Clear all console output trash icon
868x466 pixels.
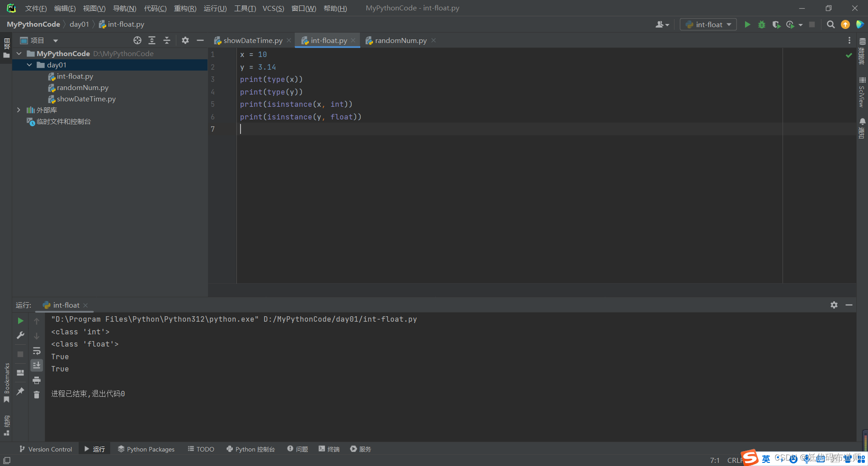pyautogui.click(x=37, y=395)
